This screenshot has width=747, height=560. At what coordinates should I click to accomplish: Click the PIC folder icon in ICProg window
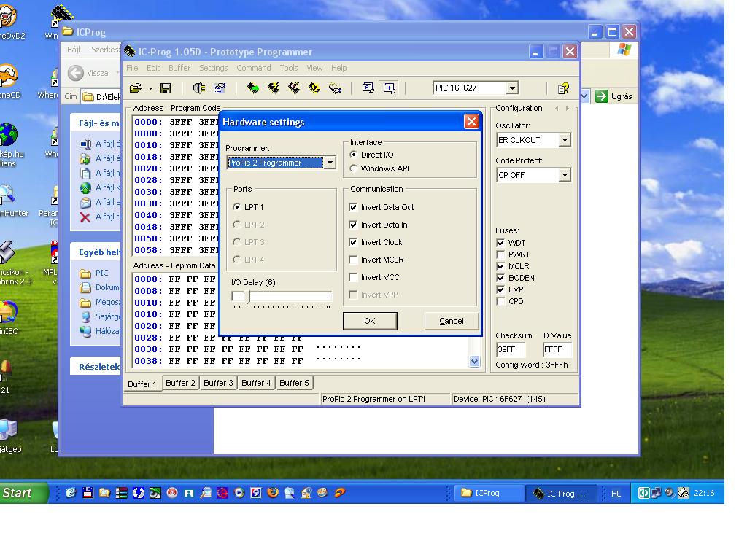[85, 273]
